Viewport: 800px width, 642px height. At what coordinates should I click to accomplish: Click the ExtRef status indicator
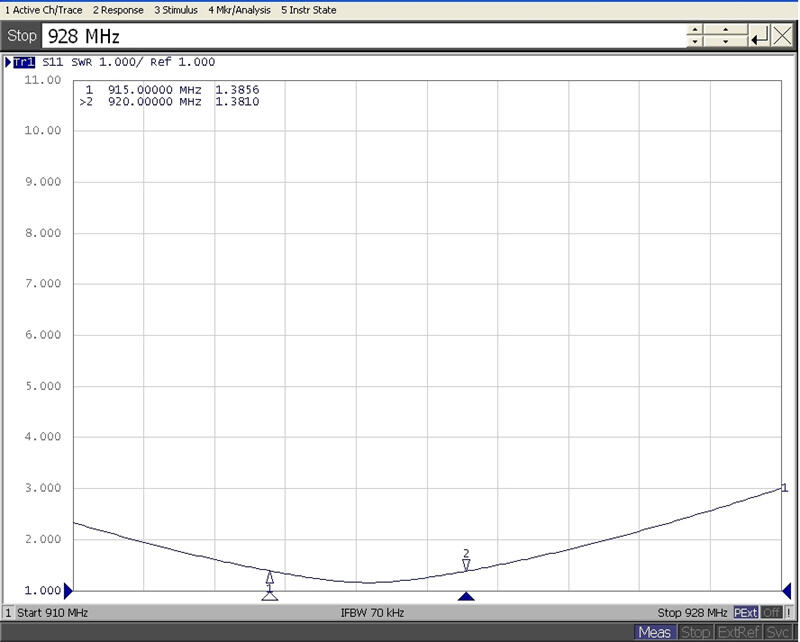[737, 632]
